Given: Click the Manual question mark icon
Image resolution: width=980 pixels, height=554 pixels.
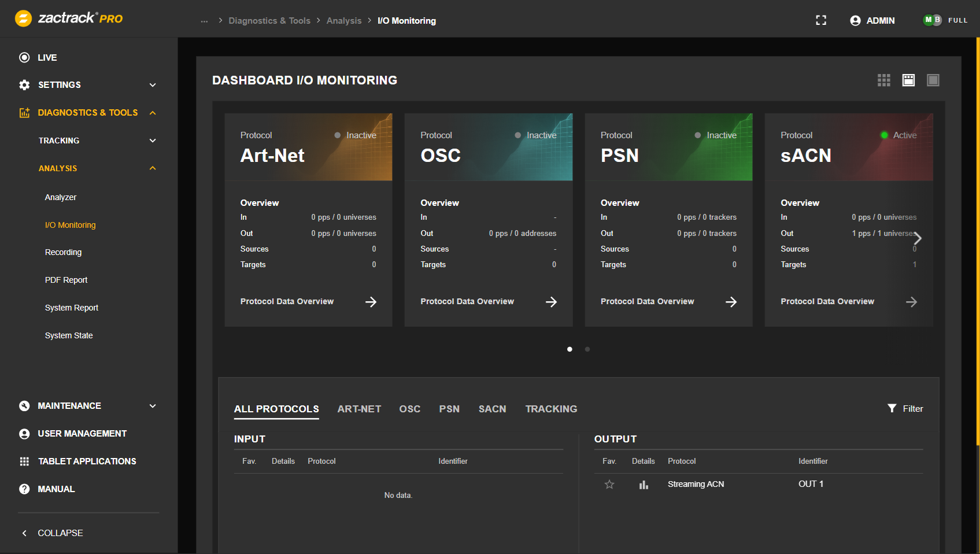Looking at the screenshot, I should pos(24,489).
